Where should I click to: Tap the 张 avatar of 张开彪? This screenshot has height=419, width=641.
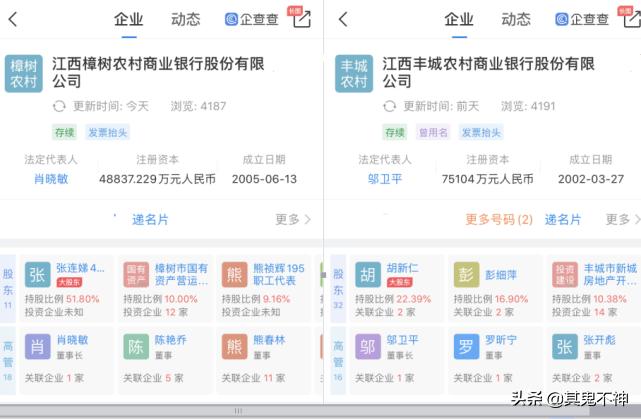pos(565,347)
